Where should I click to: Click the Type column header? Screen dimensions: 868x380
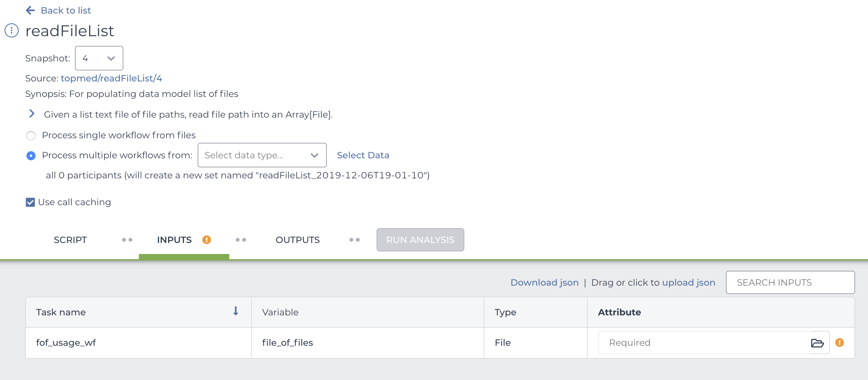click(535, 312)
